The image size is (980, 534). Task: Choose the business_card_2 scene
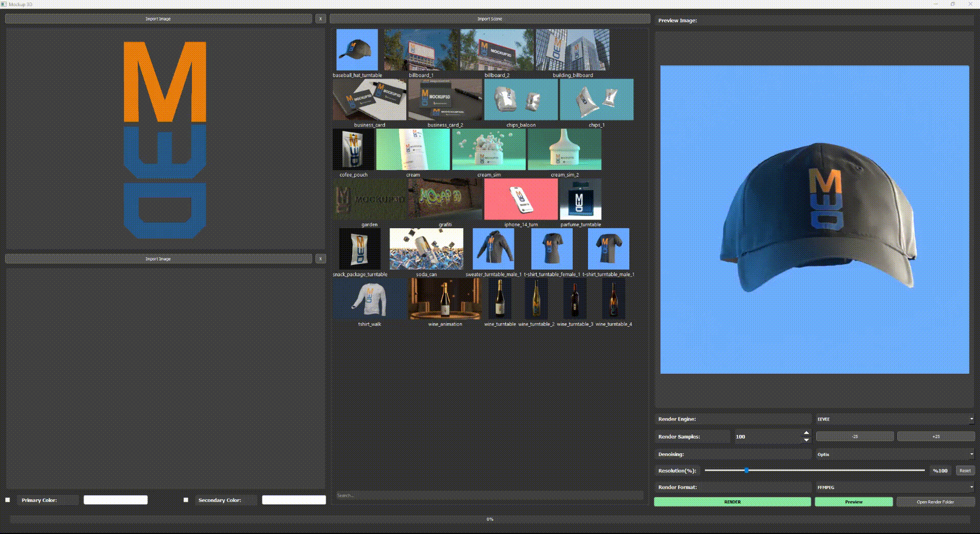[x=445, y=100]
